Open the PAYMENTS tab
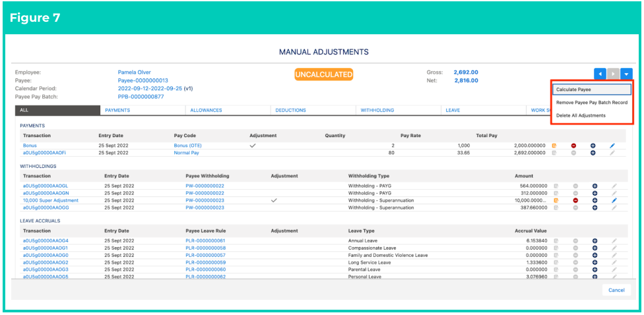This screenshot has width=644, height=315. click(143, 110)
